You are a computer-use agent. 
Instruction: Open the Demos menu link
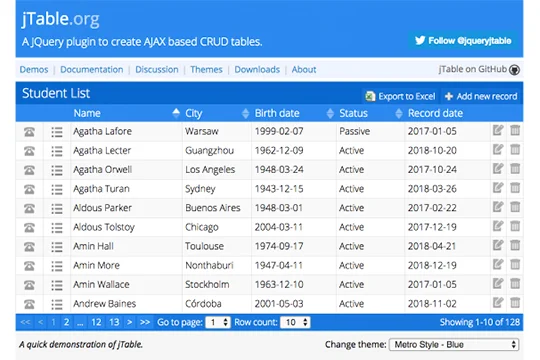pyautogui.click(x=34, y=70)
